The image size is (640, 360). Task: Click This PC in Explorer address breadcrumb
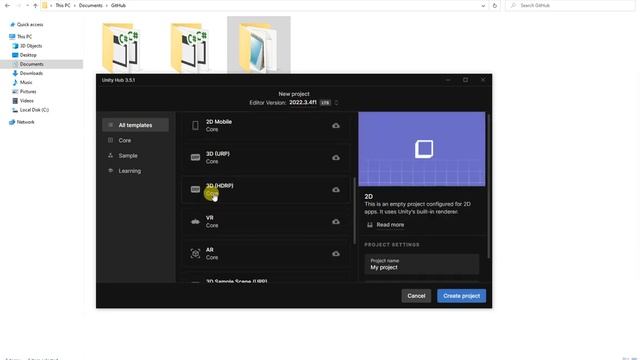63,6
